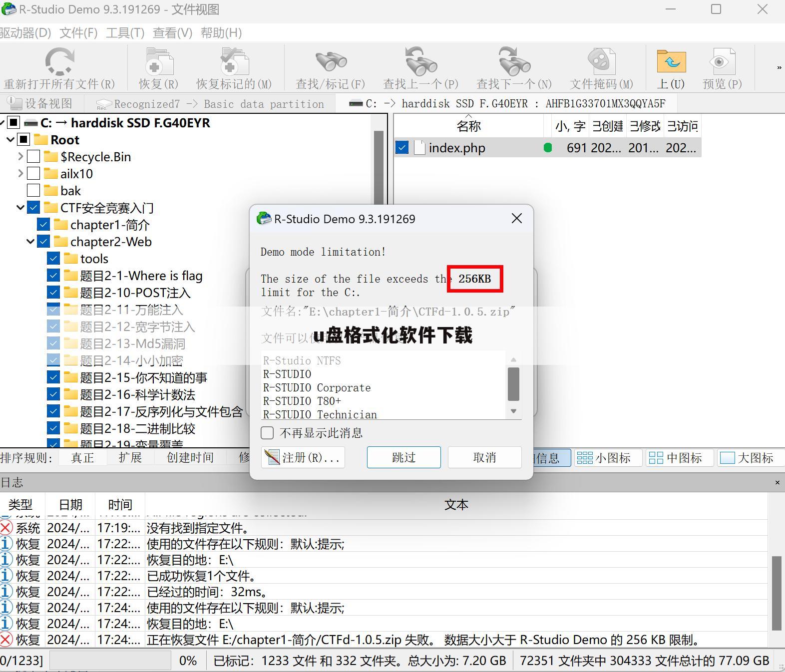Viewport: 785px width, 672px height.
Task: Click the Cancel (取消) button
Action: tap(484, 457)
